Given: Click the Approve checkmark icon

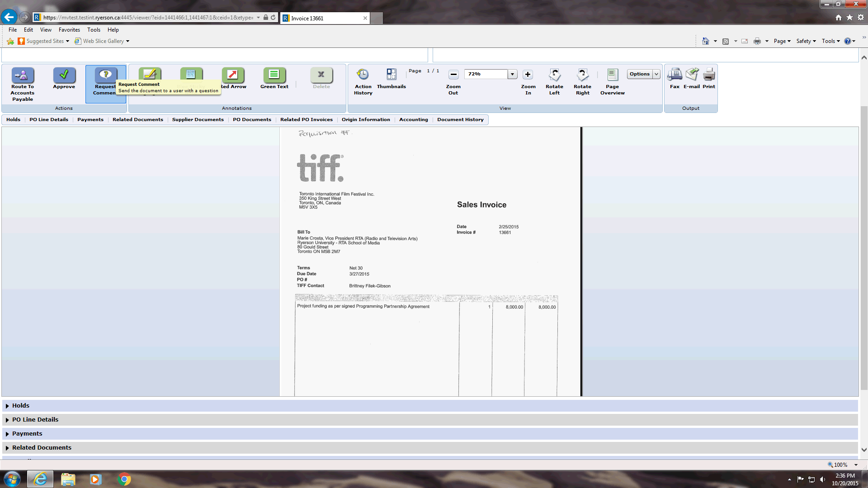Looking at the screenshot, I should (64, 75).
